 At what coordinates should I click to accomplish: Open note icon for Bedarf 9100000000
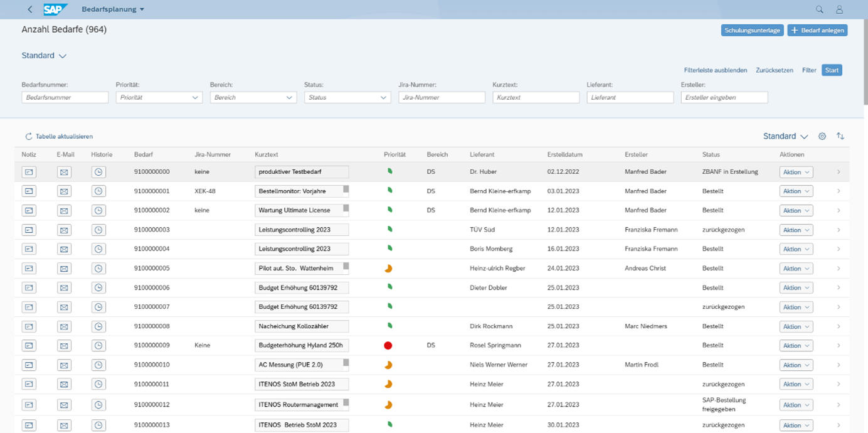pyautogui.click(x=29, y=172)
